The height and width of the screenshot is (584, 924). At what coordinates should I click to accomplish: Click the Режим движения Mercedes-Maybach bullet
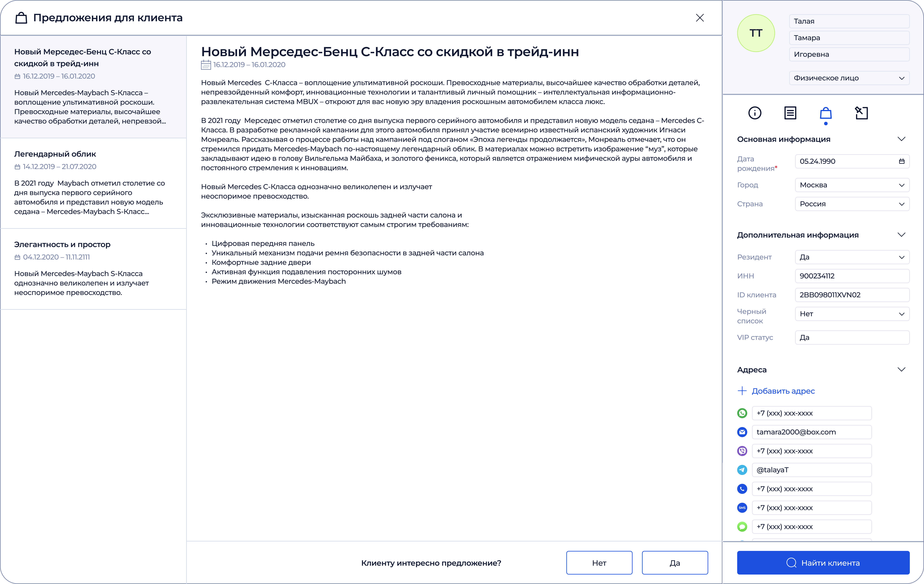tap(279, 281)
